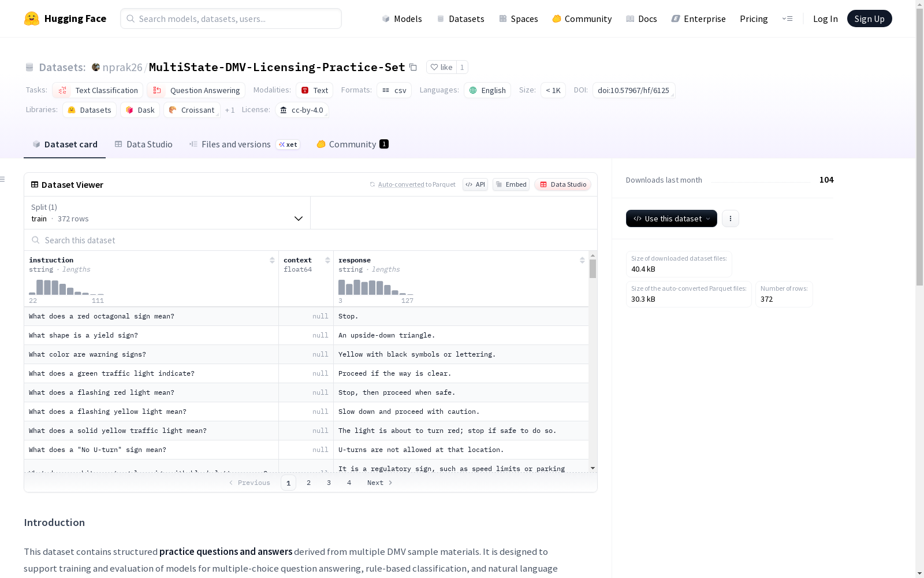Go to Datasets in the top navigation
The width and height of the screenshot is (924, 578).
coord(461,18)
